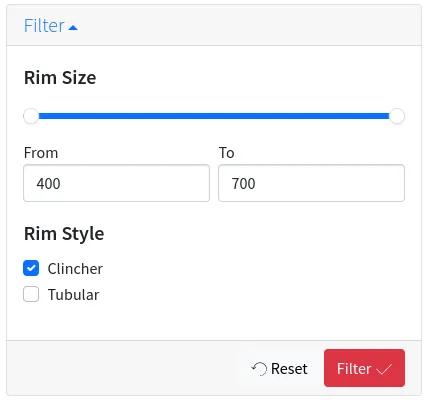
Task: Click the To label above the input
Action: point(227,153)
